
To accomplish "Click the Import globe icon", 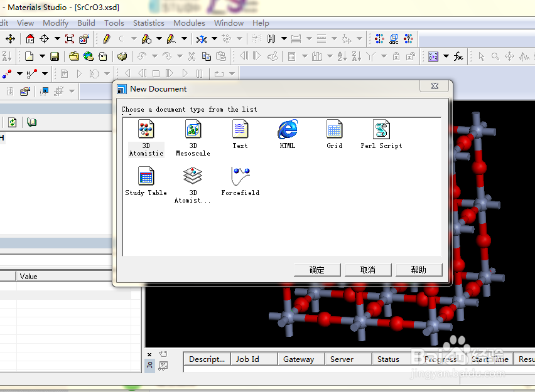I will (89, 56).
